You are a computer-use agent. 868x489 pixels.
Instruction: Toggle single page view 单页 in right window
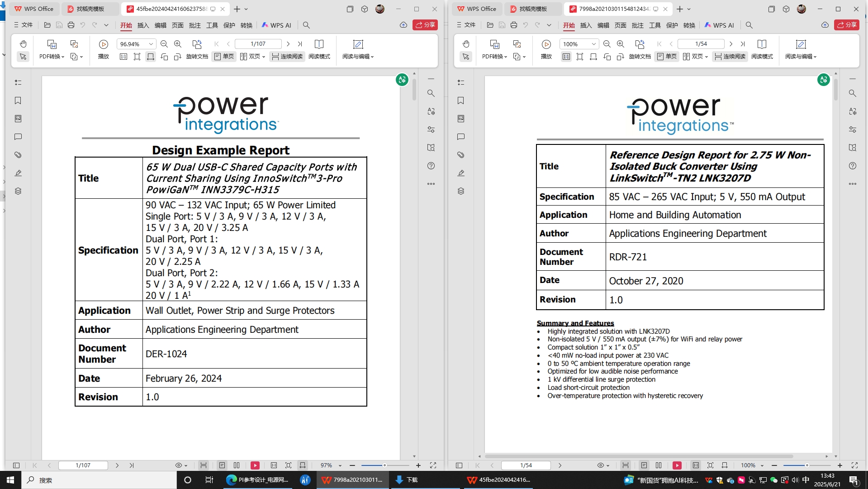point(667,57)
